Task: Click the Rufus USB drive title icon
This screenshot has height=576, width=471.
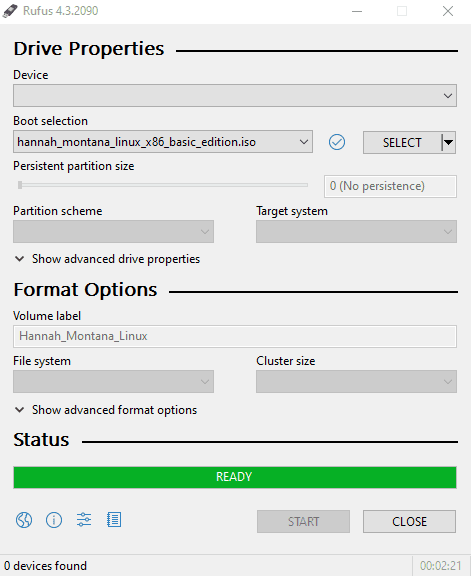Action: point(10,11)
